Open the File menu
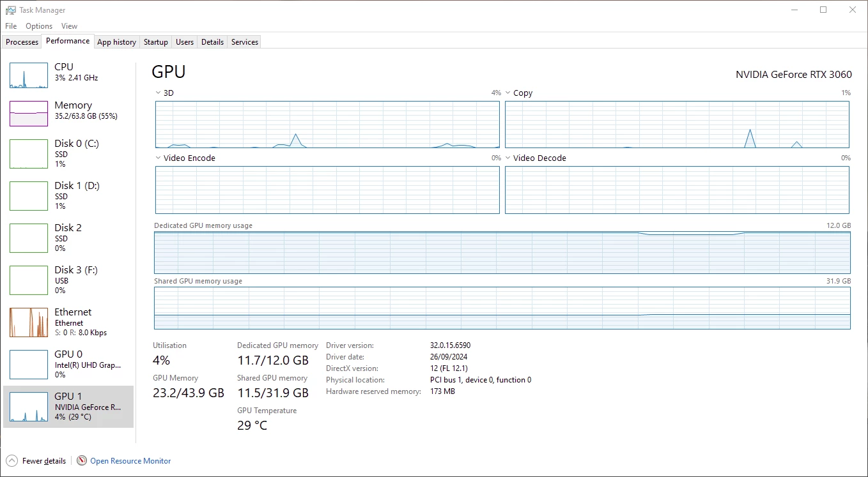 [11, 26]
